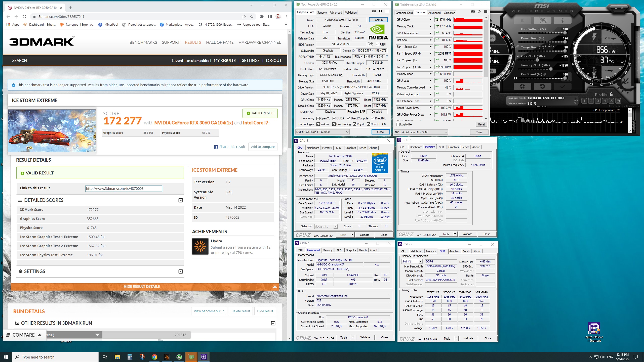Screen dimensions: 644x362
Task: Click View benchmark run button
Action: (209, 311)
